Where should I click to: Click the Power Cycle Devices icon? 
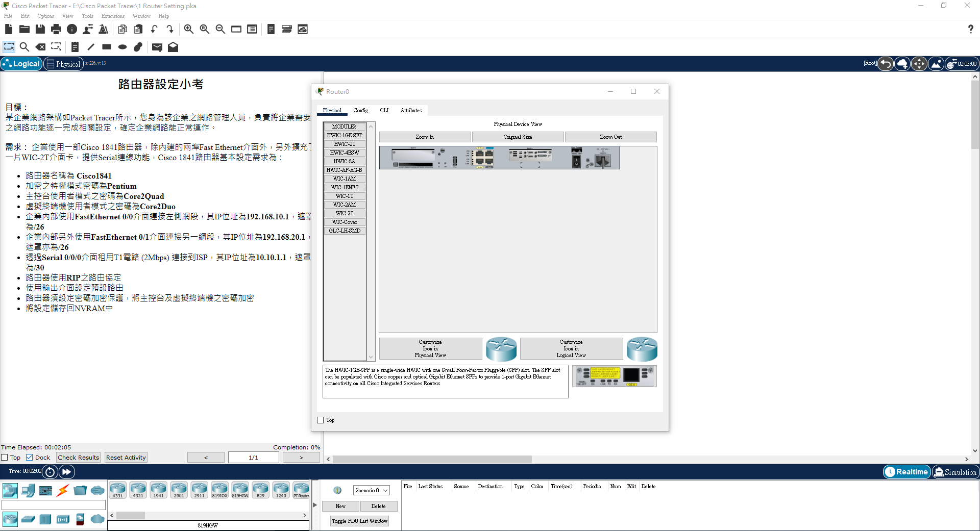pos(50,472)
